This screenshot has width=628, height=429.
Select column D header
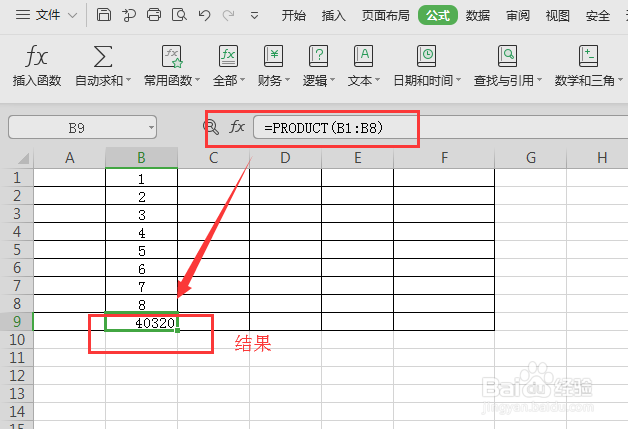(x=285, y=158)
